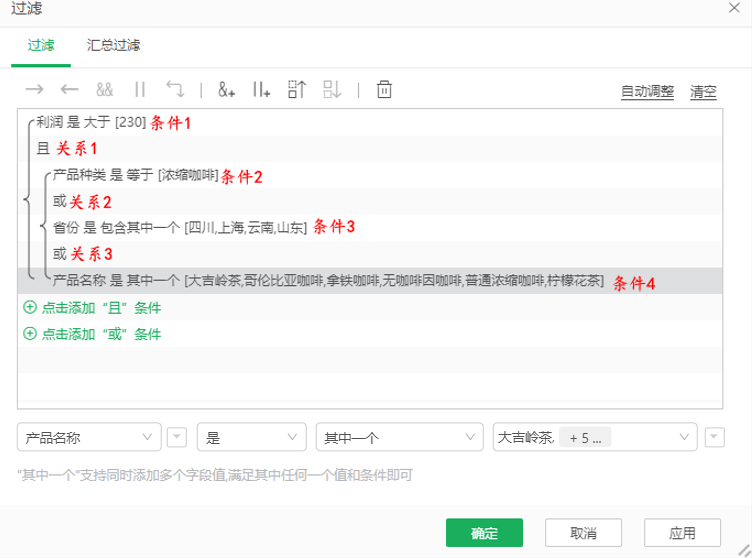Select condition row 利润 是 大于 [230]
Viewport: 752px width, 558px height.
pos(370,122)
